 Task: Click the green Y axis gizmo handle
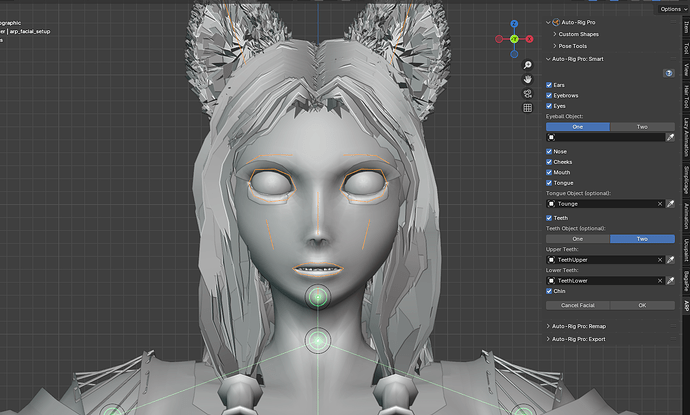(514, 39)
